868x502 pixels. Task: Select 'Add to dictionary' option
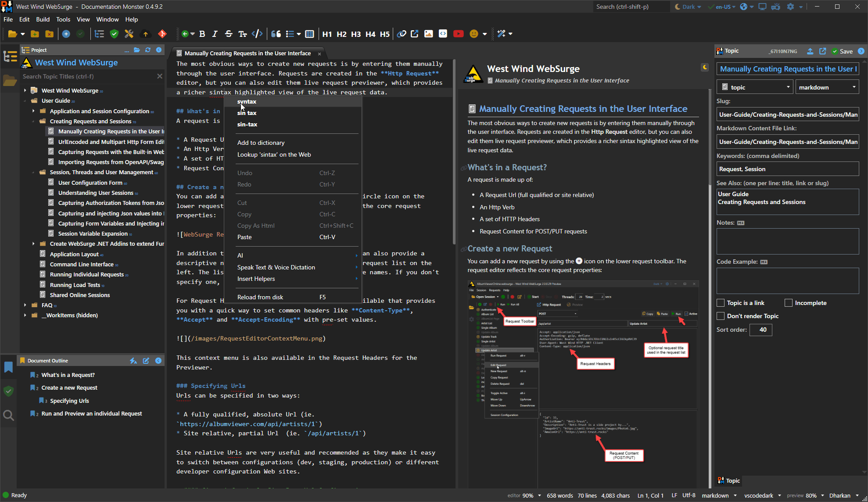coord(261,143)
